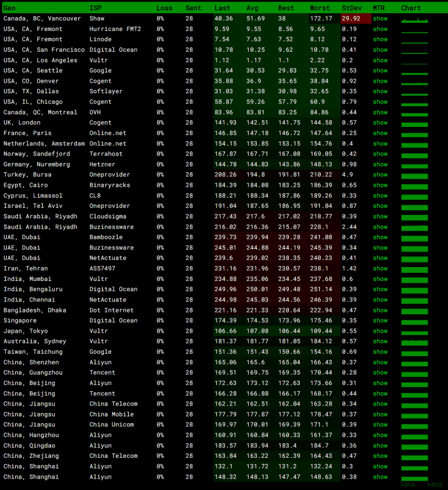Click the chart for Buzinessware Riyadh
This screenshot has width=448, height=490.
coord(415,228)
